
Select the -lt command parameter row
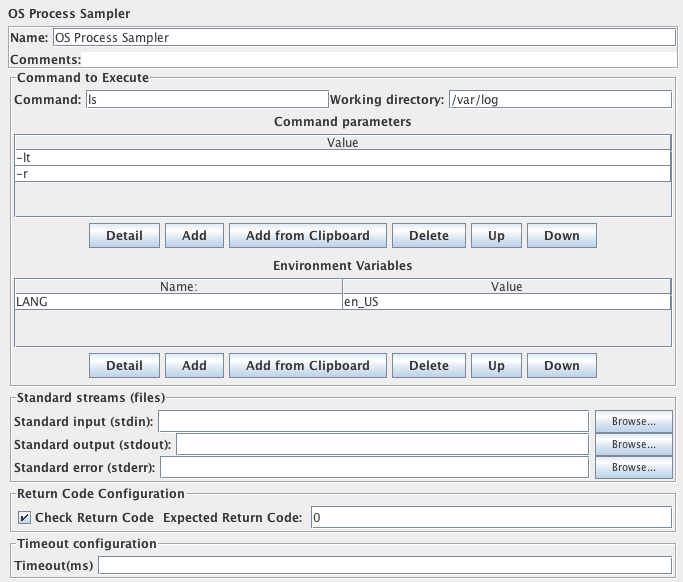point(342,157)
